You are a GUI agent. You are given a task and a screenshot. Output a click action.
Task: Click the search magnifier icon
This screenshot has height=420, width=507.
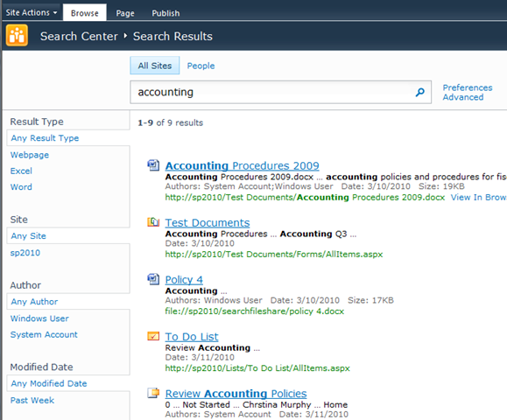[419, 93]
